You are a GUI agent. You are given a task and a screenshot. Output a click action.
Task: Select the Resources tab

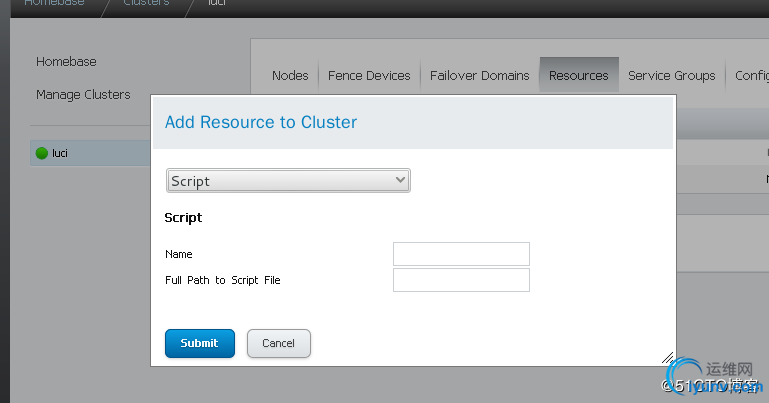(x=578, y=75)
